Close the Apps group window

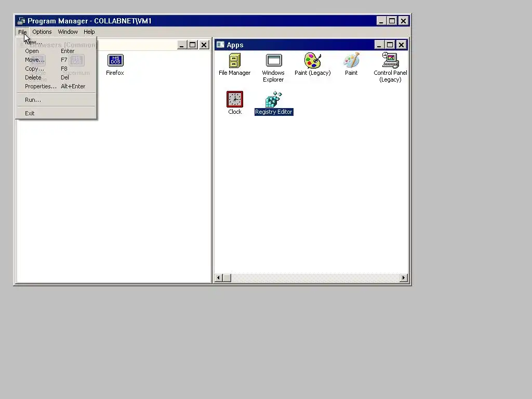pos(402,45)
